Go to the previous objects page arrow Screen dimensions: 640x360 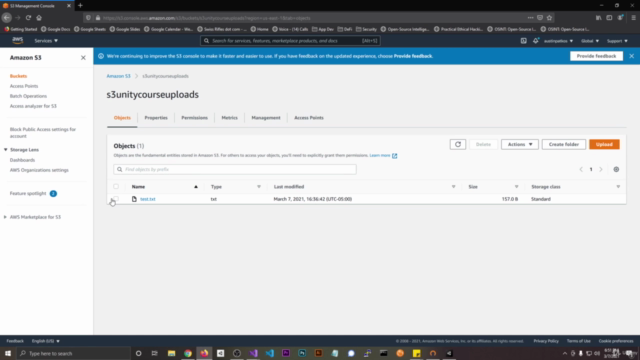(581, 169)
